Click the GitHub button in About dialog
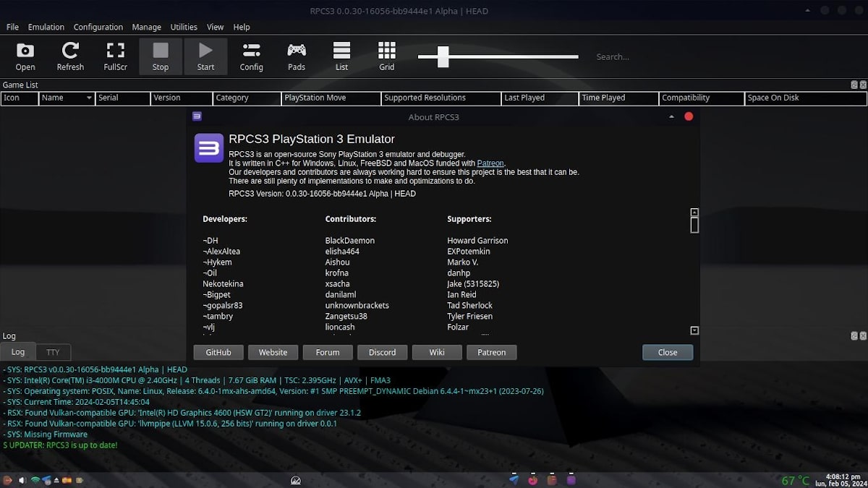Screen dimensions: 868x488 coord(218,352)
